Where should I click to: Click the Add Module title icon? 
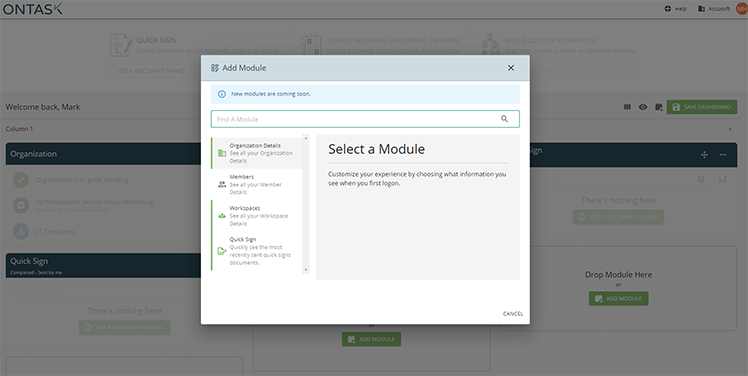click(x=215, y=68)
